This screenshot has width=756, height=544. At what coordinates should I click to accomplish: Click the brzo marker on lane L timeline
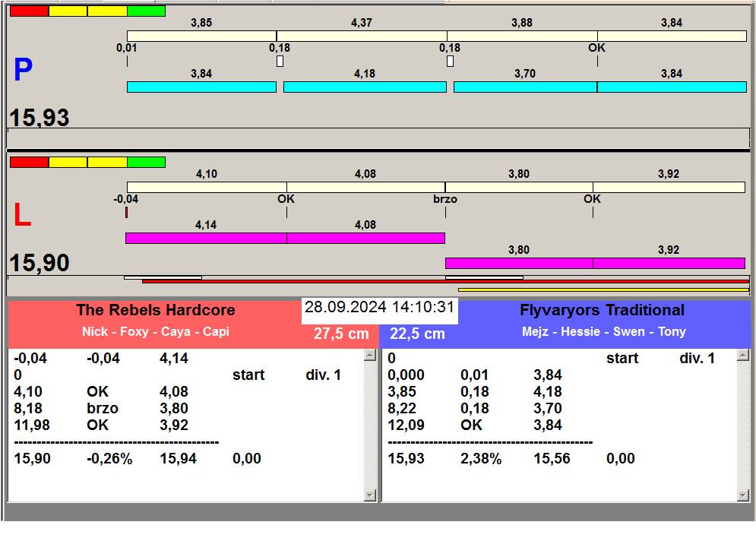coord(444,199)
